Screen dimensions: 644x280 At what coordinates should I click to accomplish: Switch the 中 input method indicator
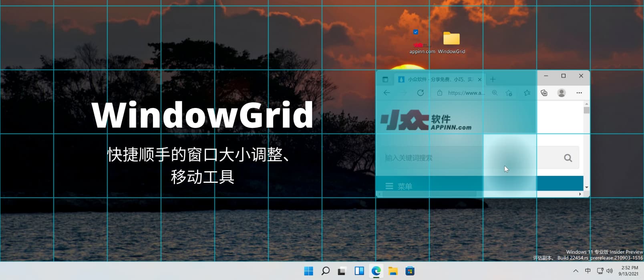pyautogui.click(x=588, y=271)
